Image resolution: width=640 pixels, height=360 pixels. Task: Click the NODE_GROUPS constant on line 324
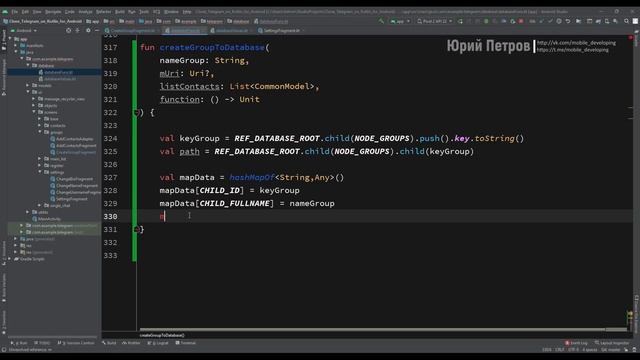pyautogui.click(x=382, y=138)
